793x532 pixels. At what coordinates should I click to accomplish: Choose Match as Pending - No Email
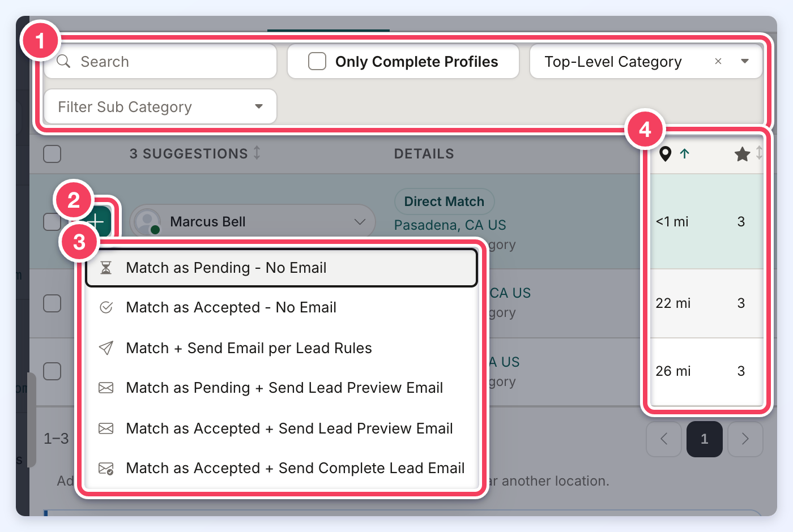pos(282,268)
